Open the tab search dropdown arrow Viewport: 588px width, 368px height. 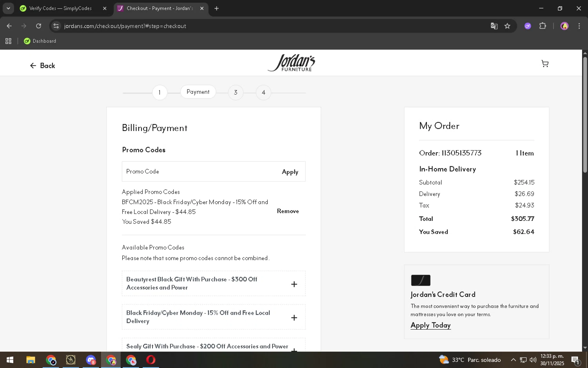tap(8, 8)
